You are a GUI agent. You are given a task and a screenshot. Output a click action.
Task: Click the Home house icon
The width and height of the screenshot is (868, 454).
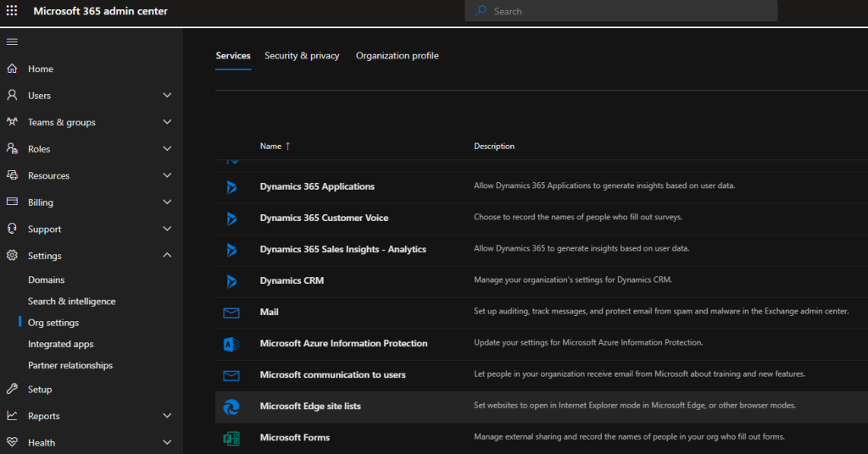12,69
